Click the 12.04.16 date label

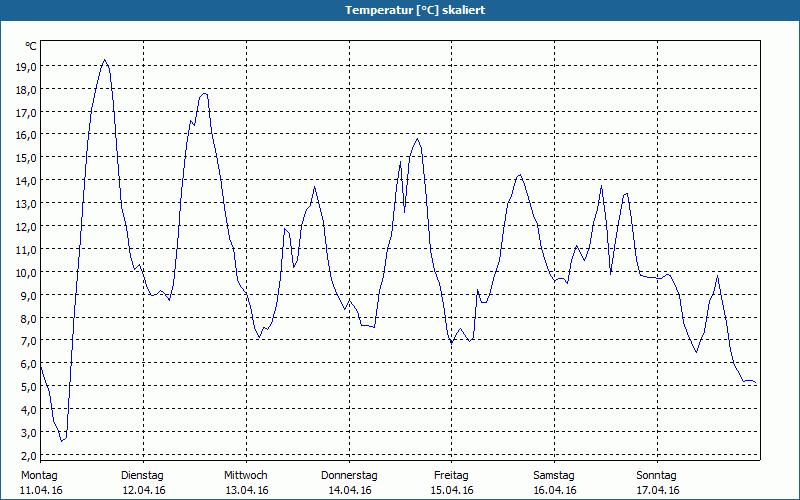pos(144,490)
